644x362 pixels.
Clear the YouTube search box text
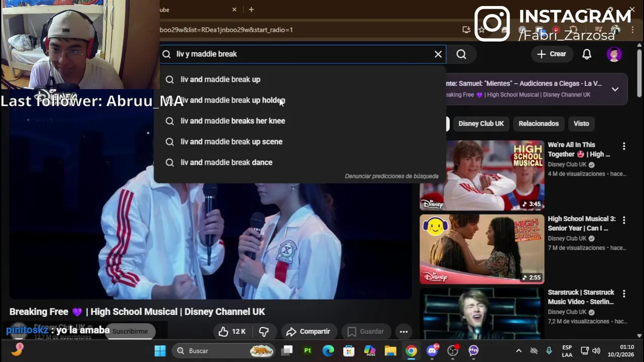(x=438, y=54)
